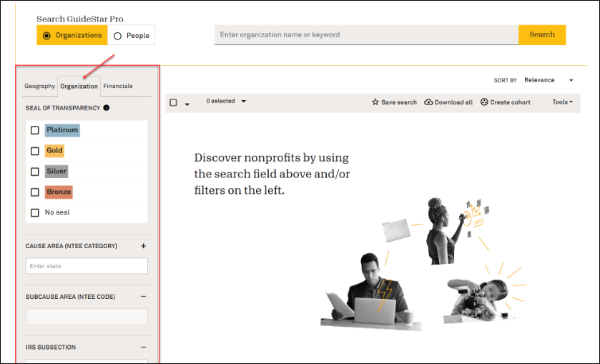Switch to the Organization tab
Viewport: 600px width, 364px height.
click(79, 86)
